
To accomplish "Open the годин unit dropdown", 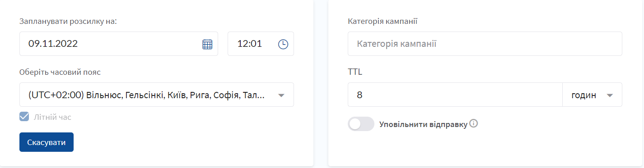I will tap(592, 95).
